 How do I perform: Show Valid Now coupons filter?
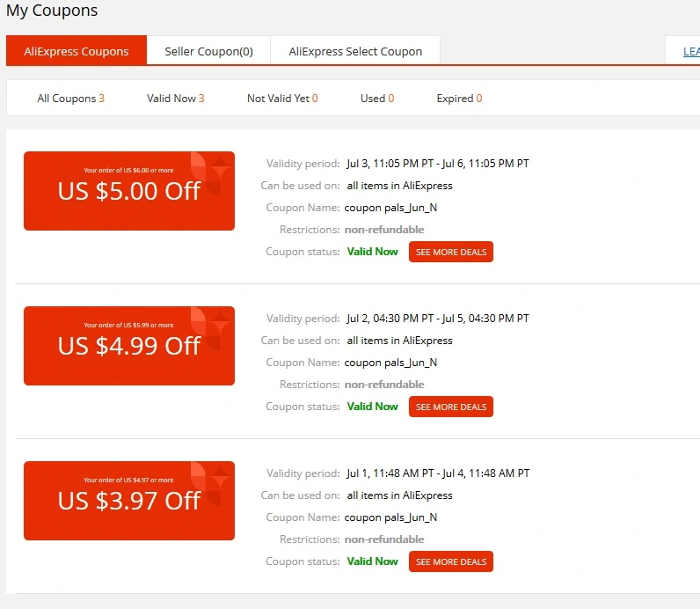pos(176,99)
